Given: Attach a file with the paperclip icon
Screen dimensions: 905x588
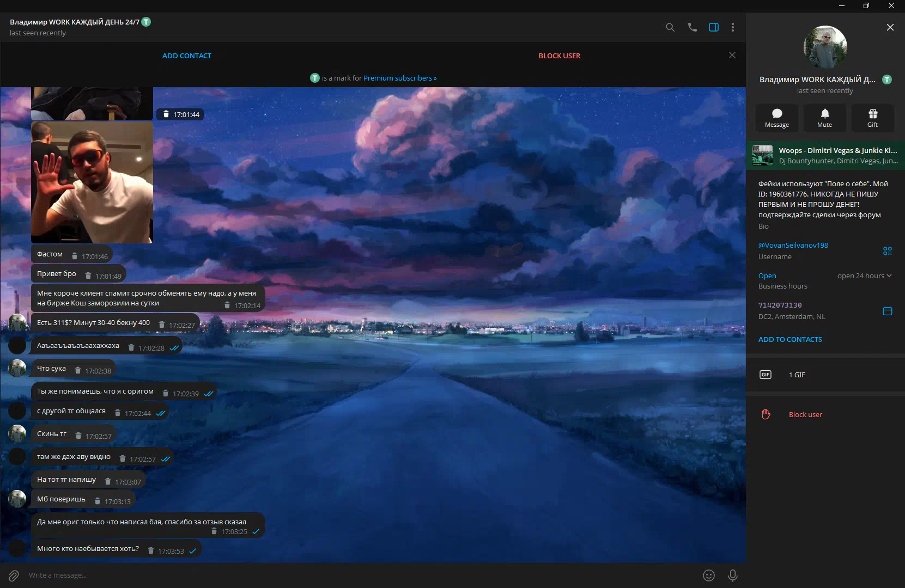Looking at the screenshot, I should [14, 575].
